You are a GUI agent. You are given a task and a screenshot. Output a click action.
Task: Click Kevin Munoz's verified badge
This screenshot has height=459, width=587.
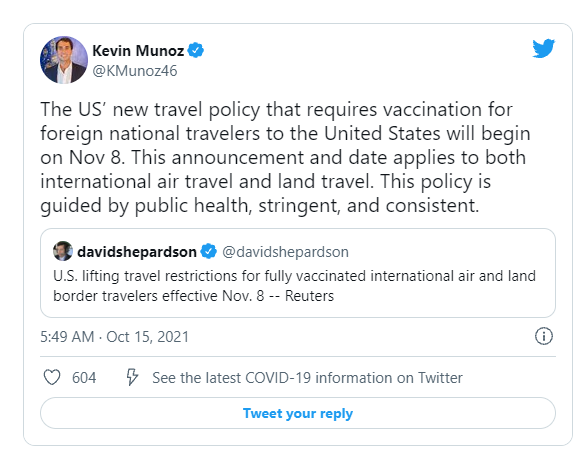(195, 50)
